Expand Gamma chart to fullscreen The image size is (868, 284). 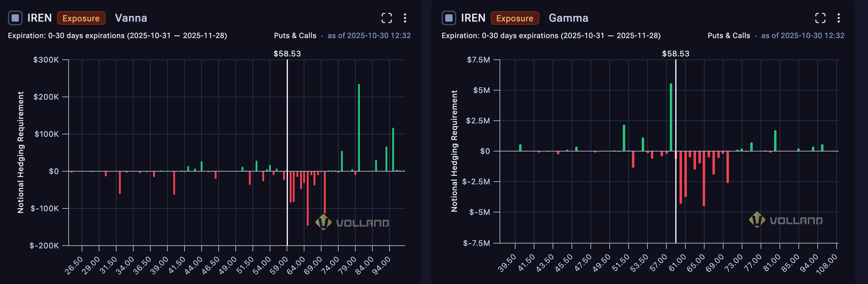click(x=820, y=18)
